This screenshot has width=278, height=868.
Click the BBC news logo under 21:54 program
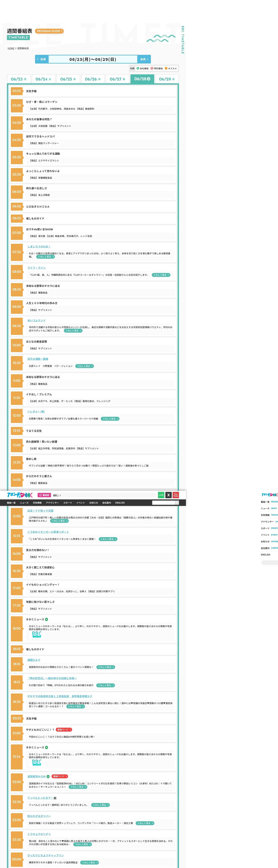[x=37, y=763]
